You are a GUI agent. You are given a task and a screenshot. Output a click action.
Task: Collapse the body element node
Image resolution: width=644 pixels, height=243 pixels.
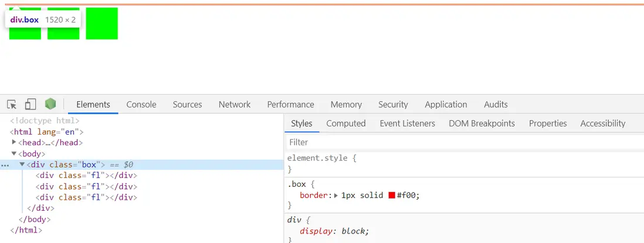click(x=14, y=153)
